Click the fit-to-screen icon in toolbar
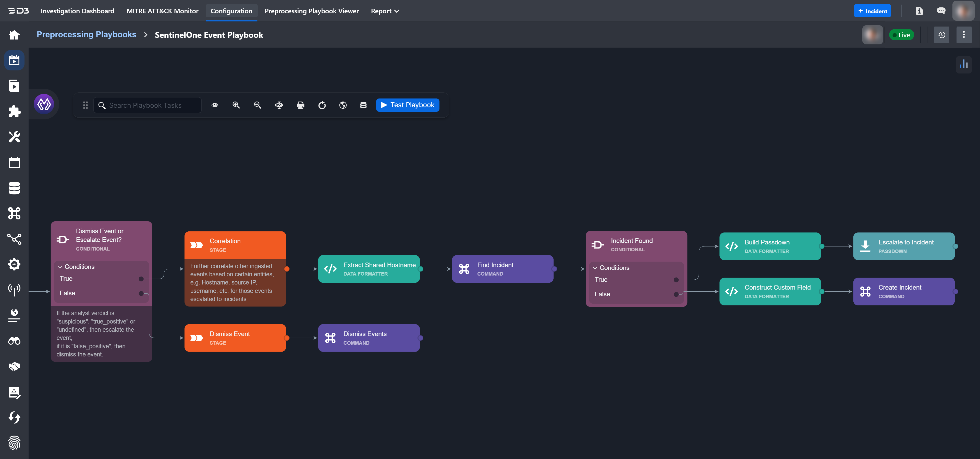 (279, 105)
